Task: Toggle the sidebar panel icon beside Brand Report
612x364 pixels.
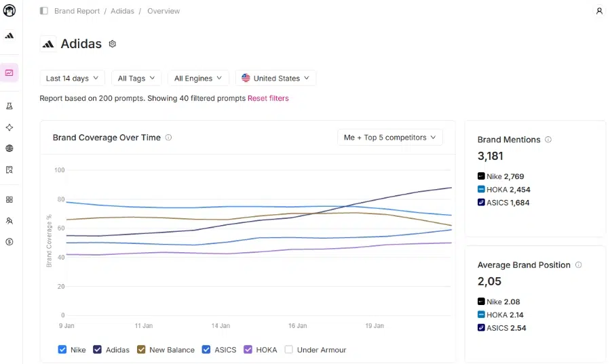Action: (x=43, y=11)
